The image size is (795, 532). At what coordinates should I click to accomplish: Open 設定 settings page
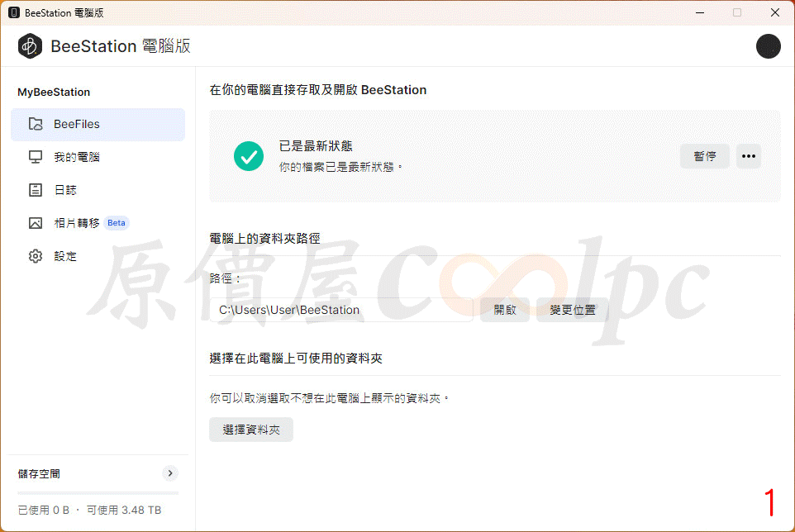[x=98, y=256]
